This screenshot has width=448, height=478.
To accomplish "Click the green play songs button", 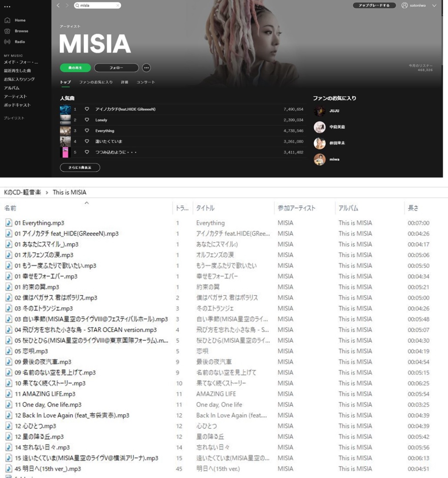I will click(x=75, y=68).
